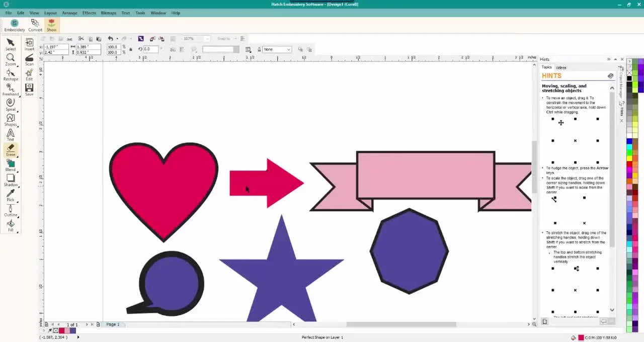Activate the Text tool
This screenshot has height=342, width=644.
tap(11, 135)
